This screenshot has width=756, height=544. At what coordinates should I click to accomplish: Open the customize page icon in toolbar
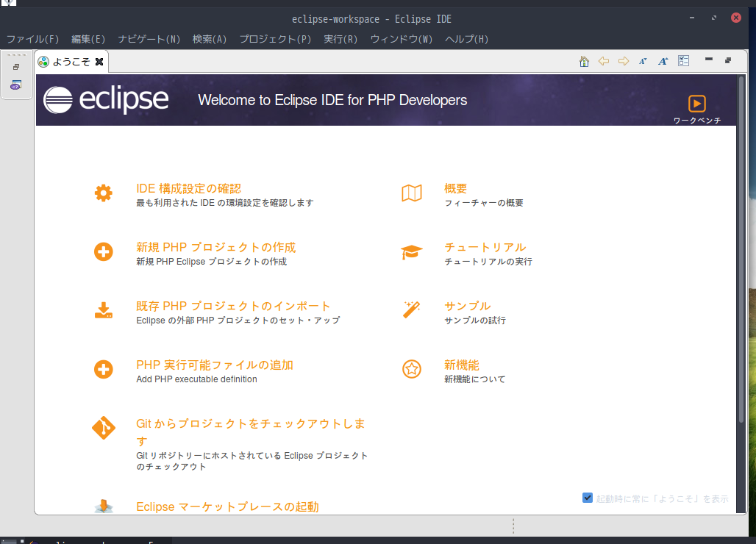point(683,61)
